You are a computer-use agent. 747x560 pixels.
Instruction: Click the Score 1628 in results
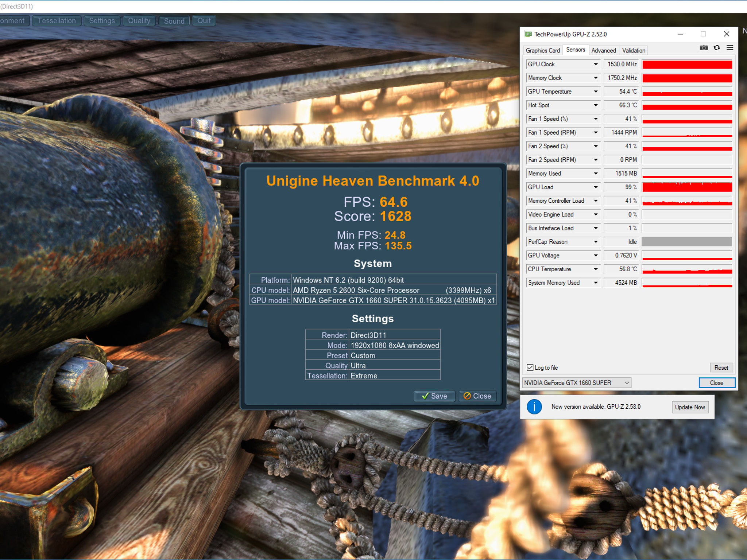tap(396, 216)
